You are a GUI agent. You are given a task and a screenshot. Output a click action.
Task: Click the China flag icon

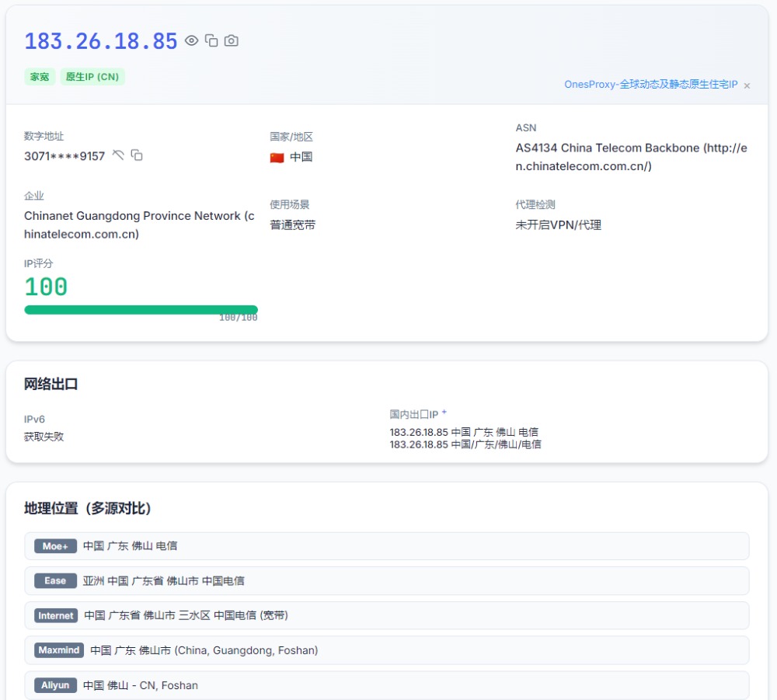pyautogui.click(x=277, y=158)
